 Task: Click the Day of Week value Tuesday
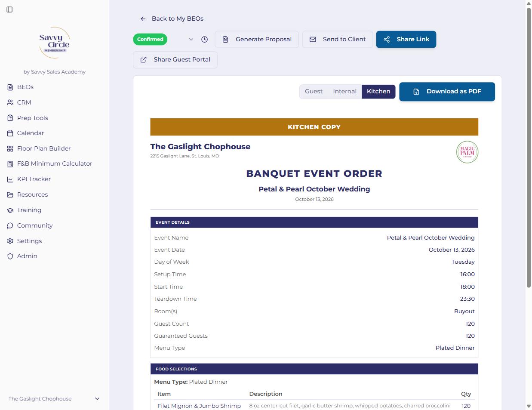463,262
